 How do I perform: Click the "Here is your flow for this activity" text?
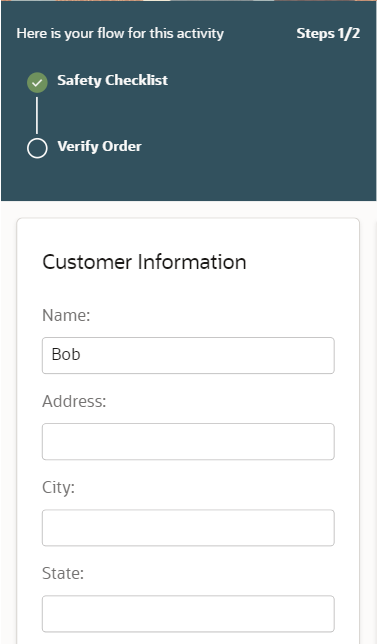pyautogui.click(x=120, y=33)
